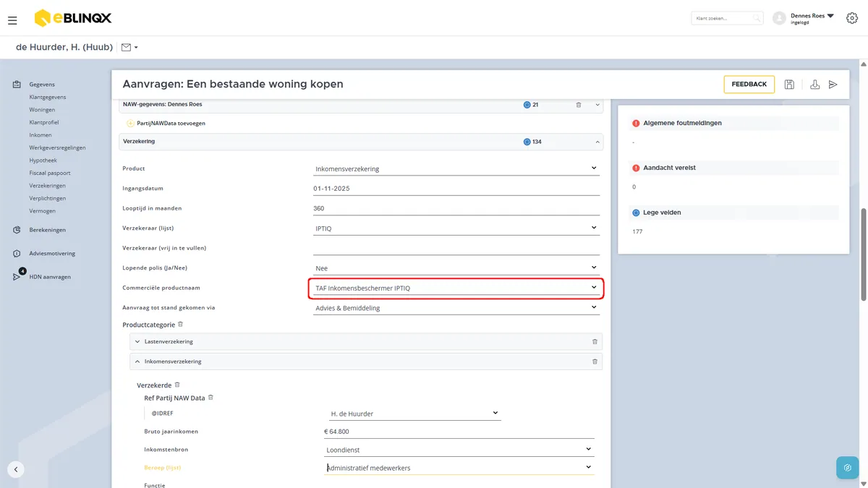Screen dimensions: 868x488
Task: Open the Lopende polis (Ja/Nee) dropdown
Action: tap(456, 268)
